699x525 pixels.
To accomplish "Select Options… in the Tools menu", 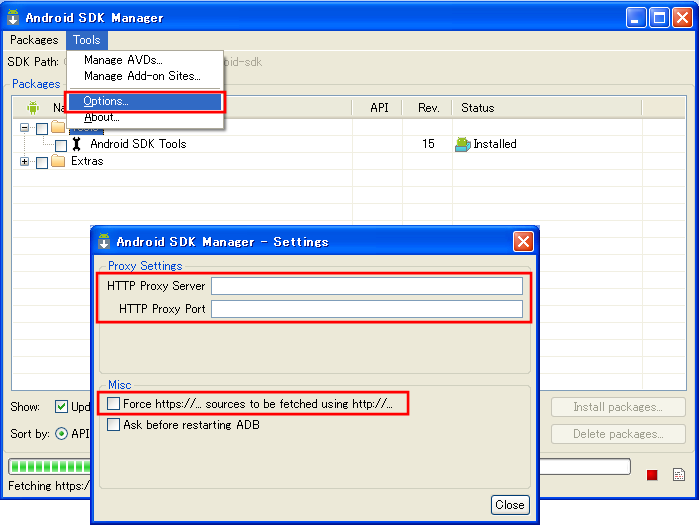I will tap(145, 101).
